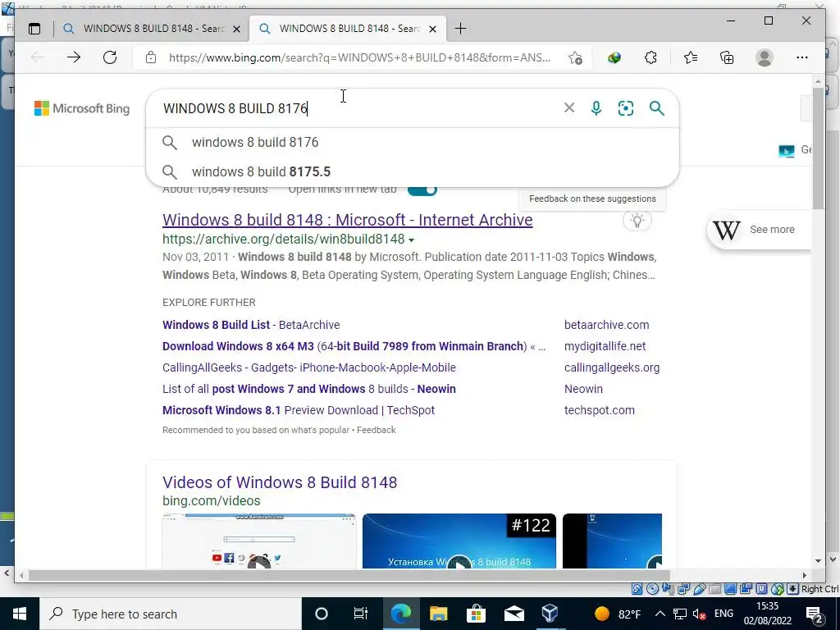Open Windows 8 build 8148 Internet Archive result
This screenshot has height=630, width=840.
point(348,220)
